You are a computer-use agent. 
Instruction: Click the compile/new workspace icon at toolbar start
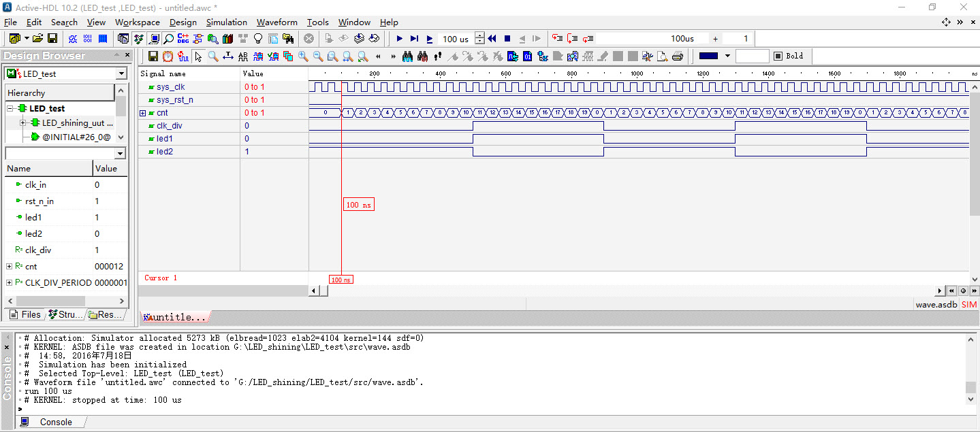coord(14,39)
